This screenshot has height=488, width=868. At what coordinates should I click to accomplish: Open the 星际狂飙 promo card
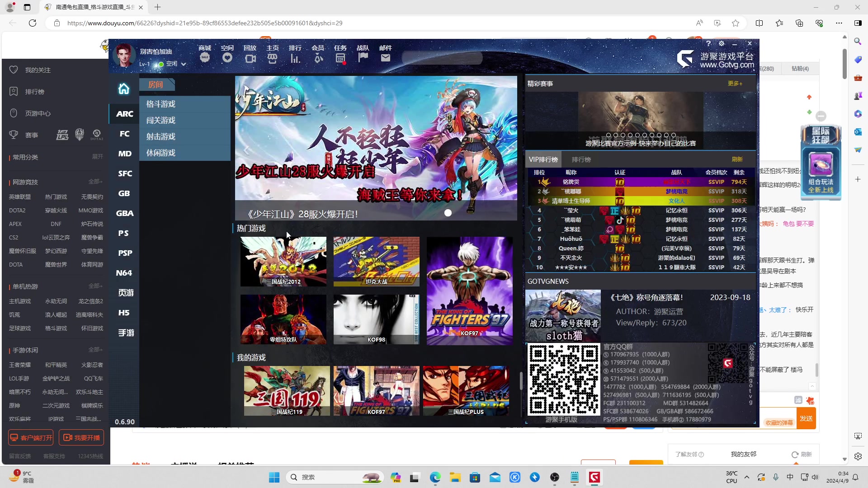pyautogui.click(x=821, y=162)
